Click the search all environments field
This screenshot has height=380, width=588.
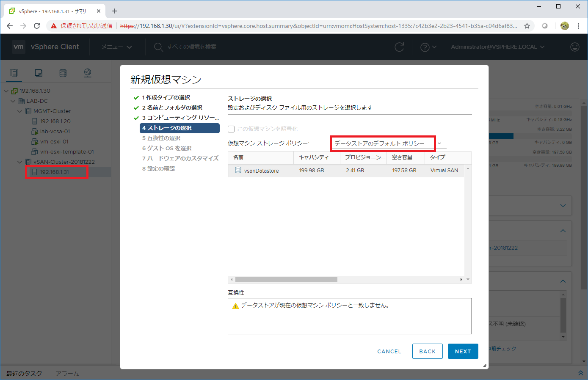(191, 47)
